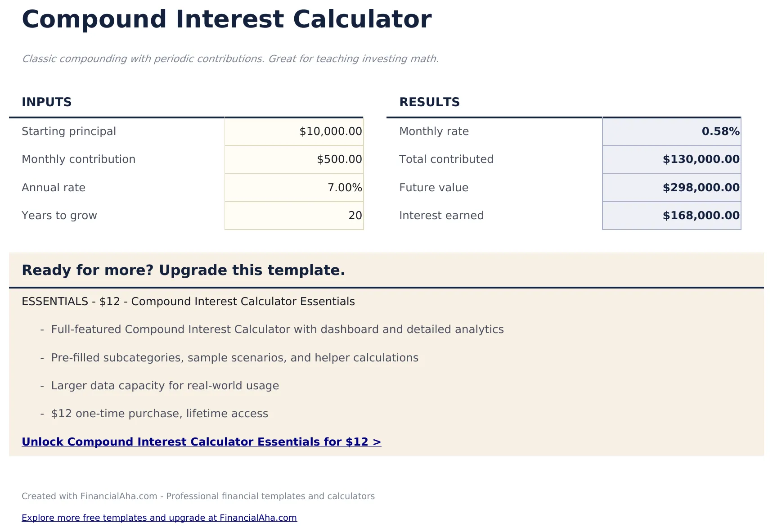Viewport: 773px width, 532px height.
Task: Open Unlock Compound Interest Calculator Essentials link
Action: [201, 442]
